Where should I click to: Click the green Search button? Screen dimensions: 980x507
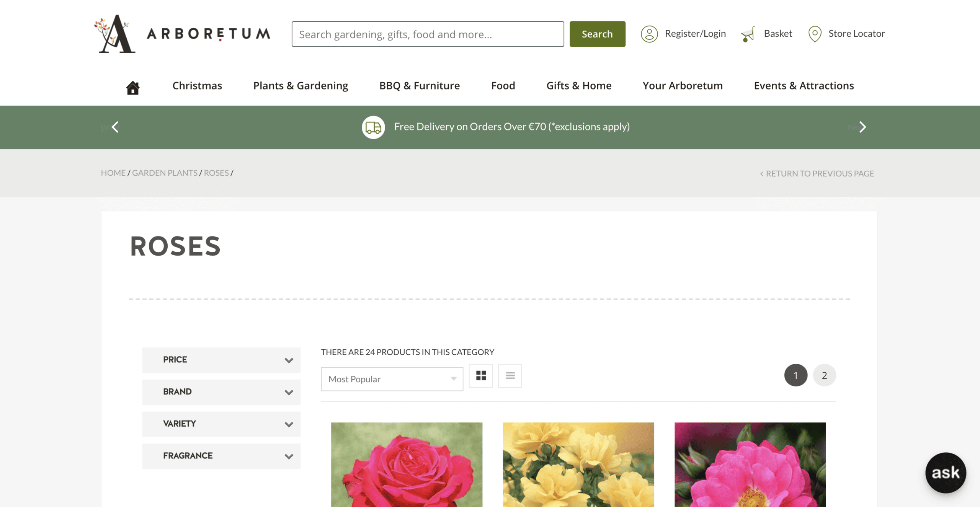[597, 34]
